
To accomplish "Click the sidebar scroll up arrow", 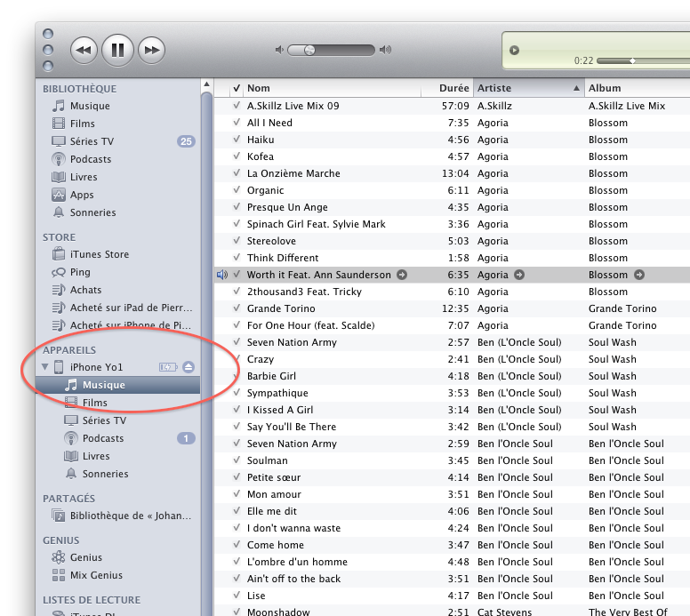I will click(x=207, y=84).
